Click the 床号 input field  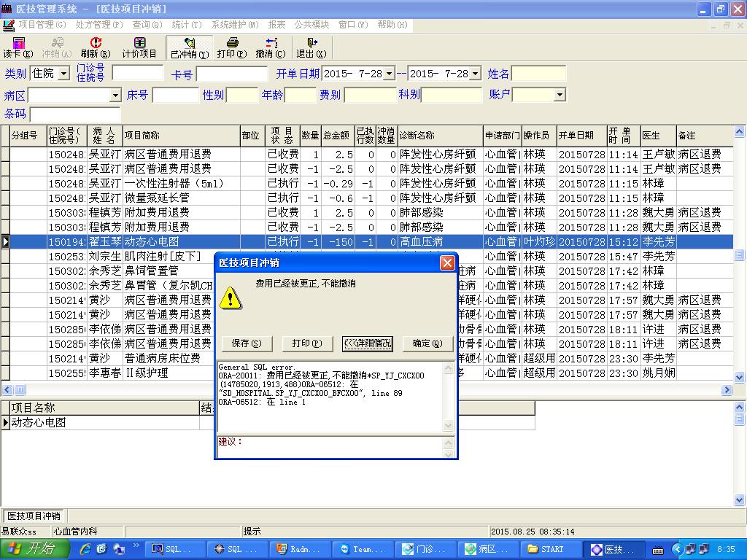coord(175,96)
